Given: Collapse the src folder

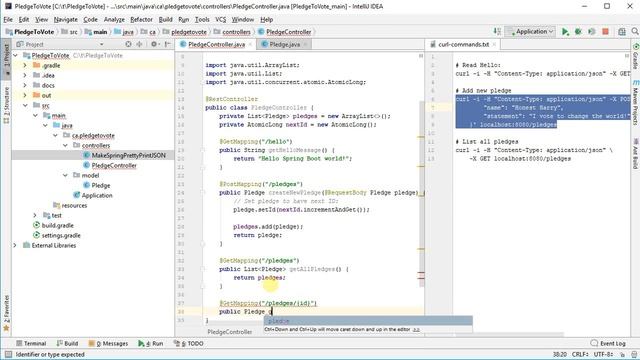Looking at the screenshot, I should (25, 105).
